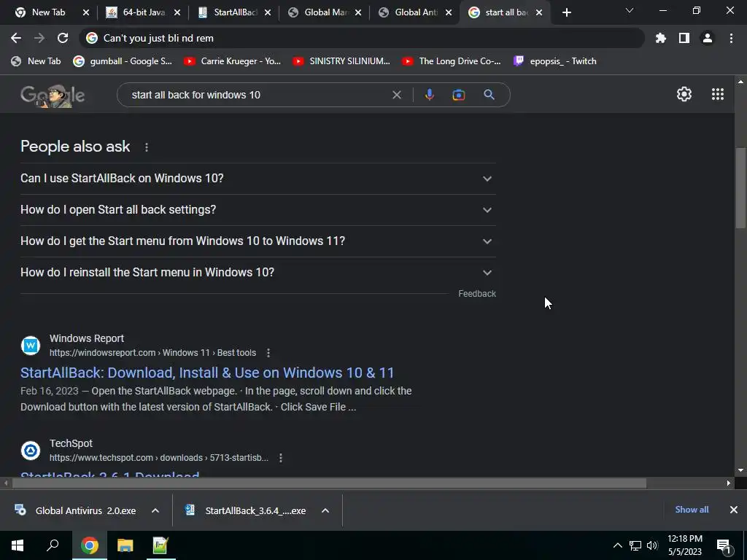This screenshot has width=747, height=560.
Task: Open Chrome three-dot menu
Action: [731, 38]
